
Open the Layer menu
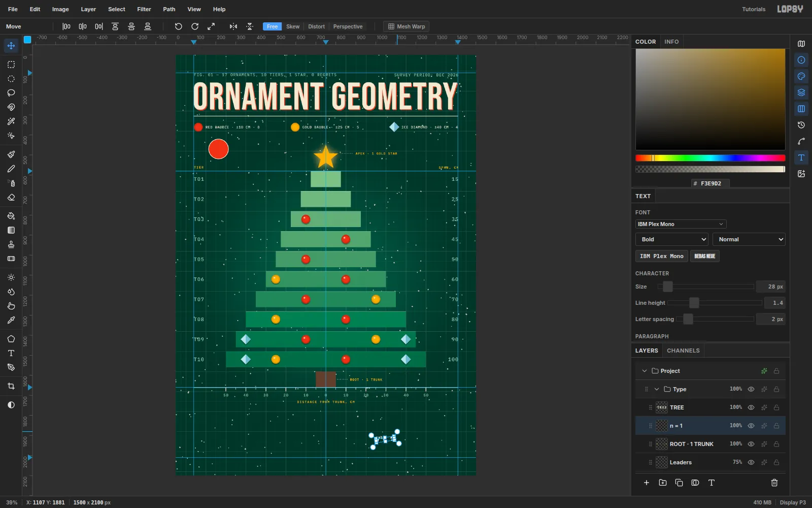[x=88, y=9]
